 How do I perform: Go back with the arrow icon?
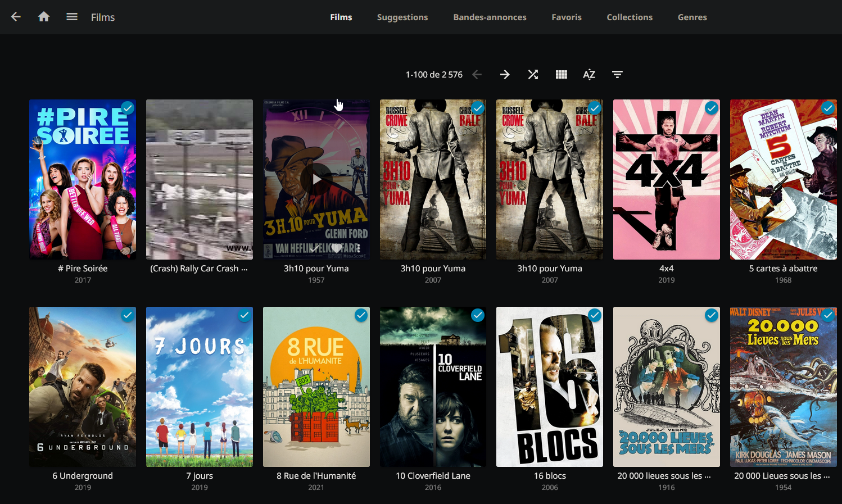[16, 17]
